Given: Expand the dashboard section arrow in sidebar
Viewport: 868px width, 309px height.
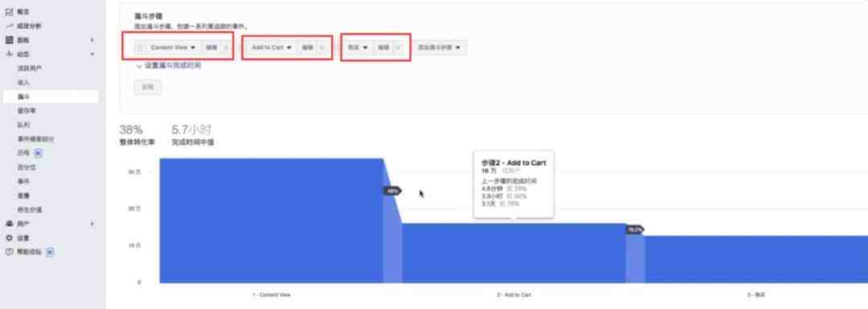Looking at the screenshot, I should pyautogui.click(x=92, y=40).
